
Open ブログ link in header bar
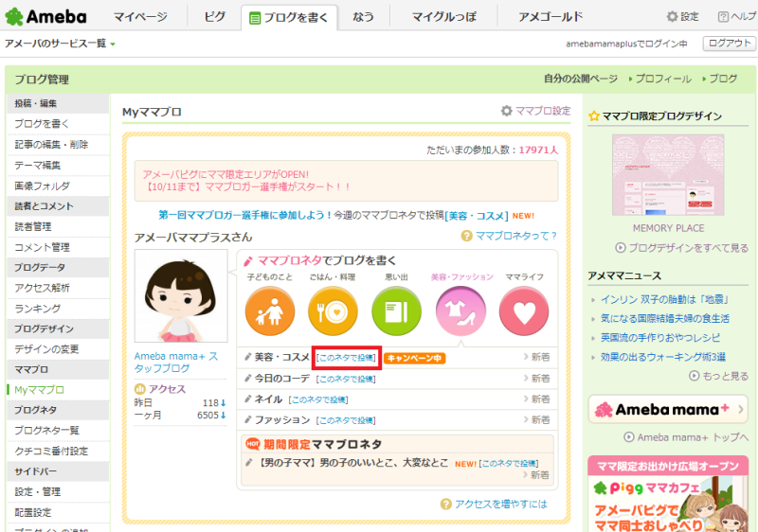pyautogui.click(x=723, y=79)
